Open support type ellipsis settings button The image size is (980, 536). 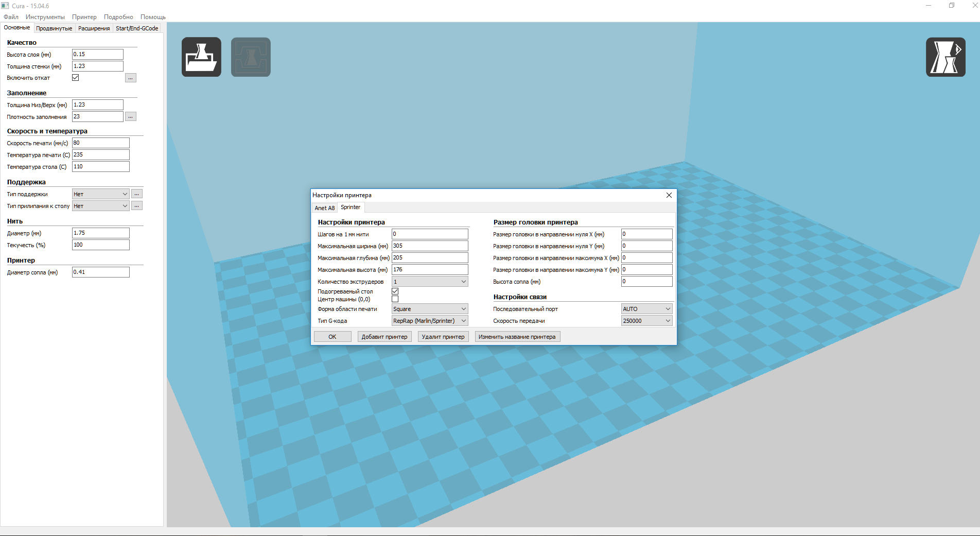coord(136,194)
